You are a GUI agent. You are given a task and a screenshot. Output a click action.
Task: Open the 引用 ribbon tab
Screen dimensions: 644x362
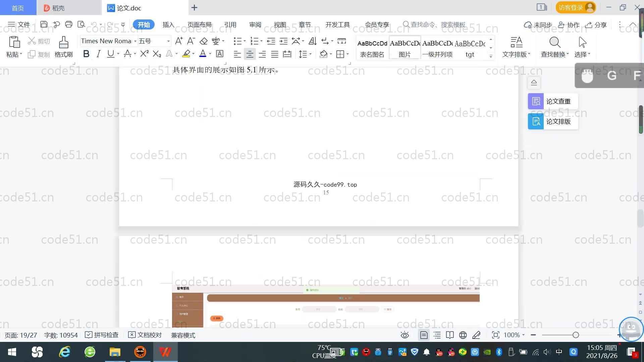tap(230, 24)
